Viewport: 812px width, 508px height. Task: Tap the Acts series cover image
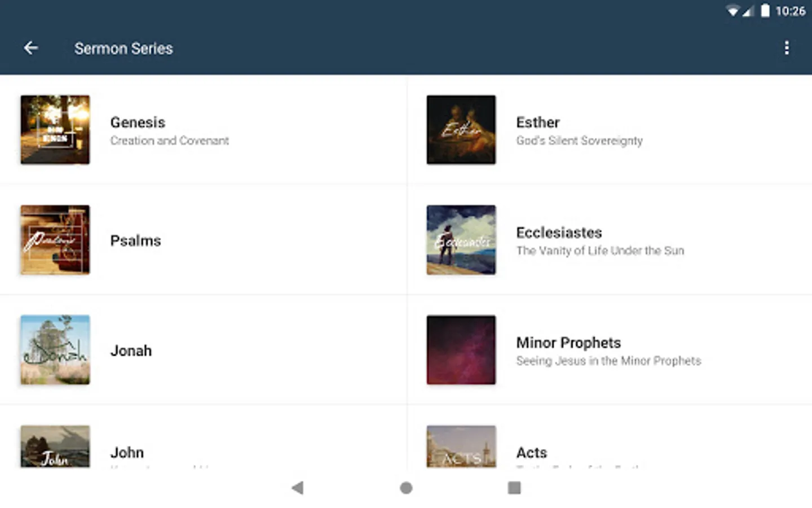coord(461,446)
